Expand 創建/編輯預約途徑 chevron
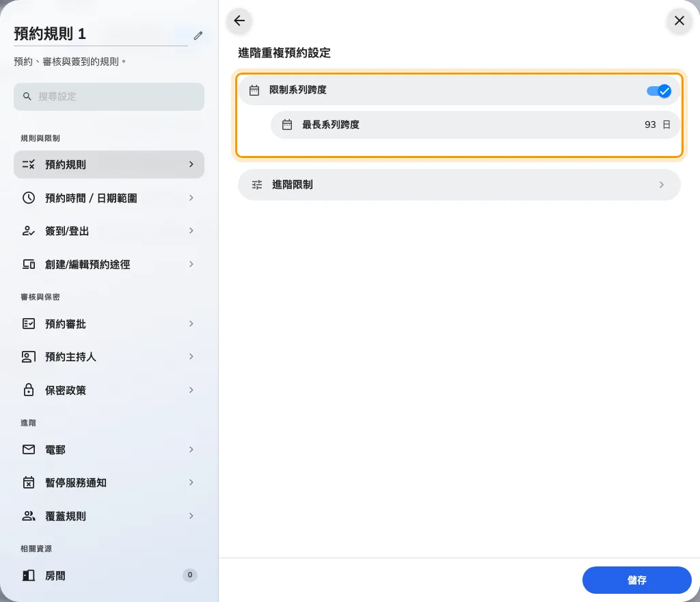700x602 pixels. pos(191,264)
